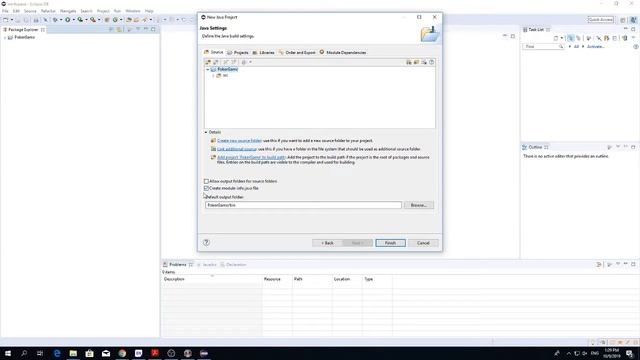This screenshot has width=640, height=360.
Task: Click the New file toolbar icon
Action: coord(6,20)
